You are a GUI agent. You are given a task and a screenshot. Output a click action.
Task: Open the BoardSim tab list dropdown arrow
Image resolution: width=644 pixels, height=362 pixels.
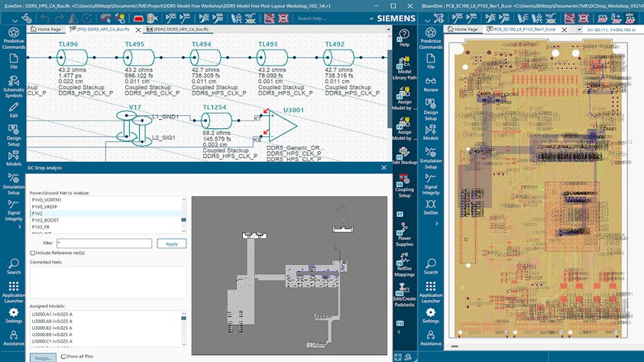[x=579, y=30]
